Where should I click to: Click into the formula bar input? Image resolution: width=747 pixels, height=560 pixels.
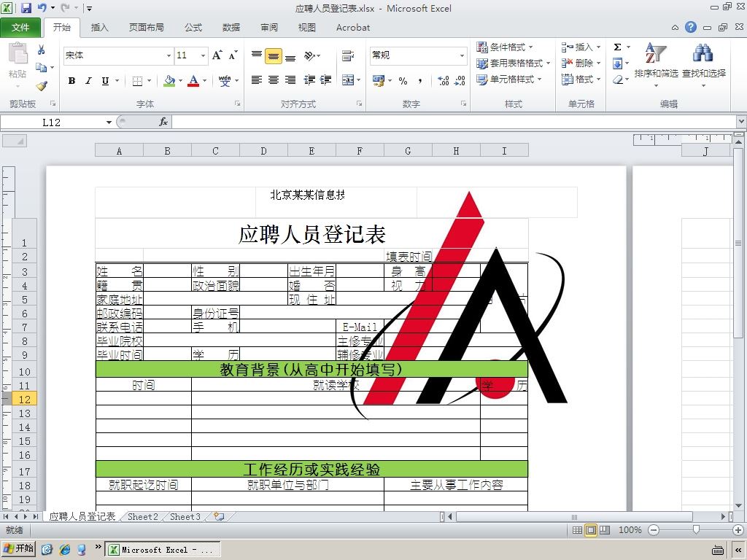click(454, 122)
